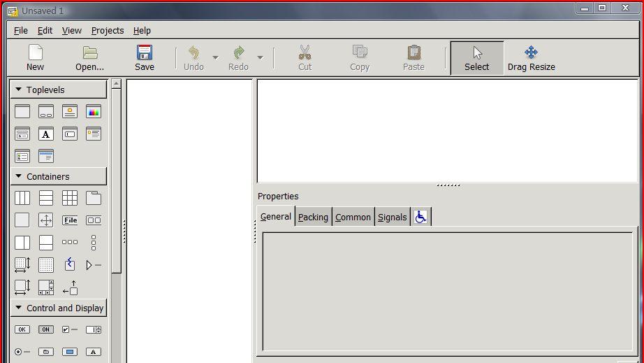The height and width of the screenshot is (363, 644).
Task: Add a Recent Chooser Dialog widget
Action: click(22, 156)
